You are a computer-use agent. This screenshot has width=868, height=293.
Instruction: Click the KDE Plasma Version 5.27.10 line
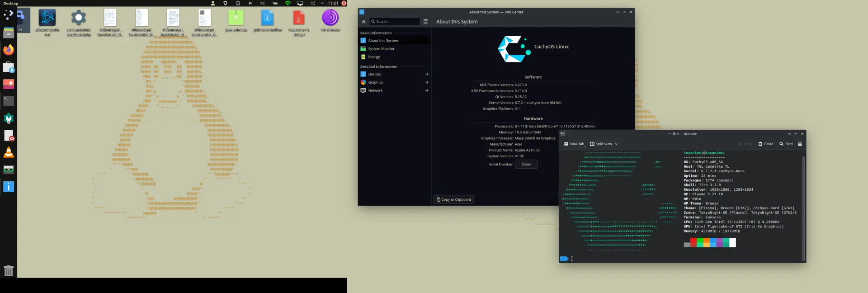[503, 85]
